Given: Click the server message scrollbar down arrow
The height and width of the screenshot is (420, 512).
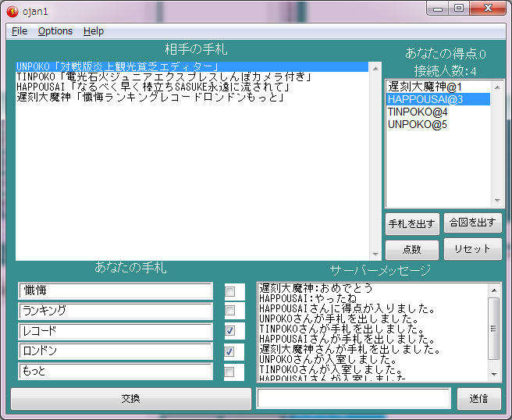Looking at the screenshot, I should [x=495, y=374].
